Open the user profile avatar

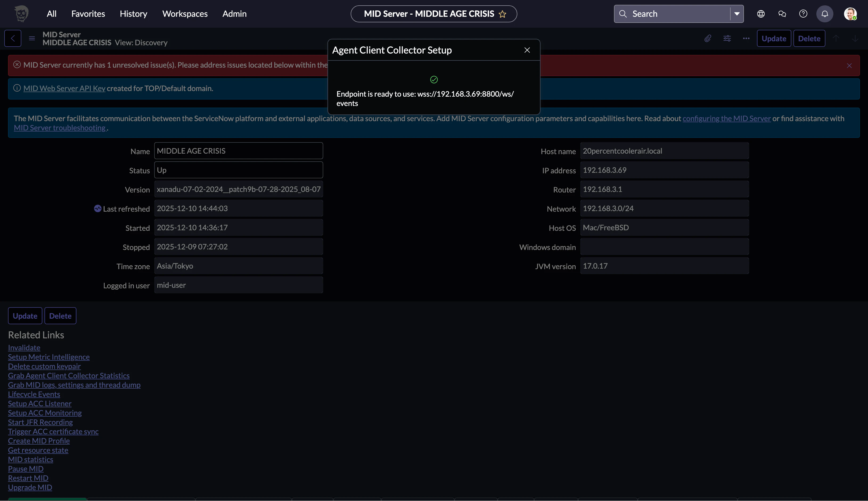click(x=850, y=14)
